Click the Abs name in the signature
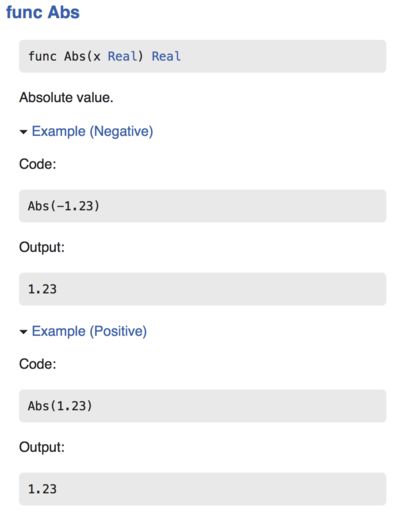Screen dimensions: 395x515 pos(75,56)
